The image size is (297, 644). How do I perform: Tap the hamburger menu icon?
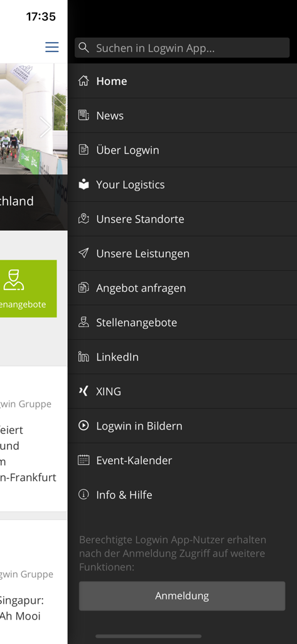51,47
